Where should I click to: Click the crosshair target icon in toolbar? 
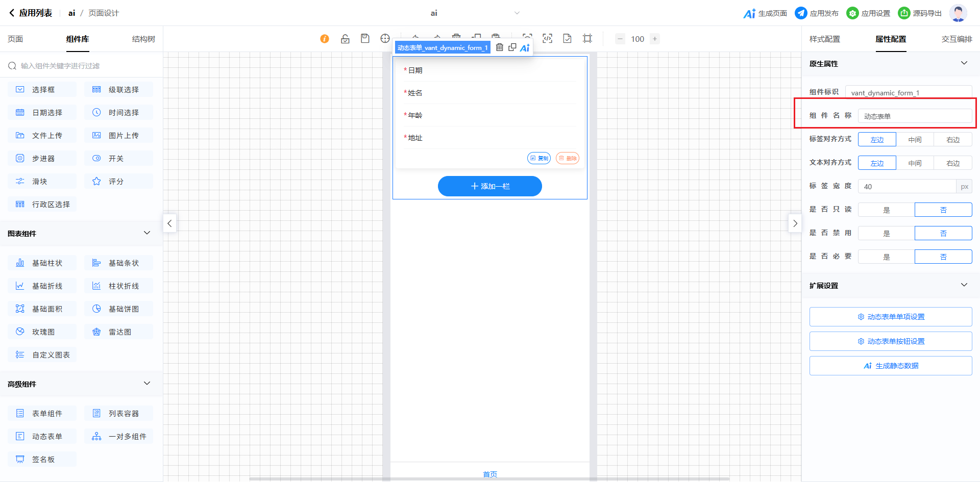385,39
